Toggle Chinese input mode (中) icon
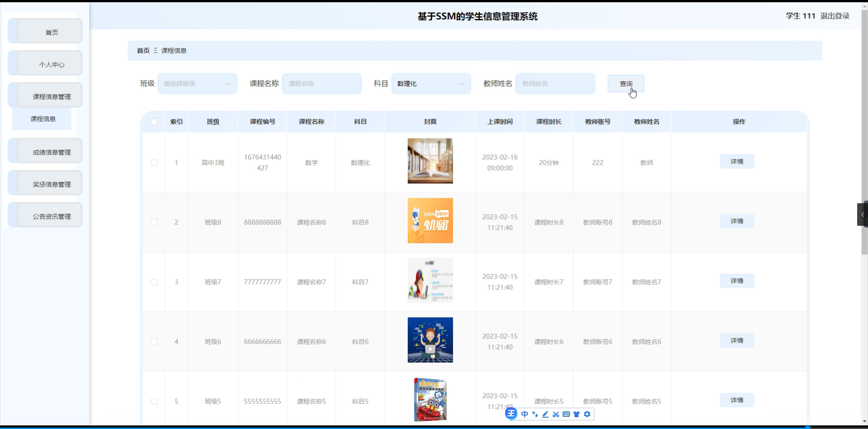 click(524, 414)
